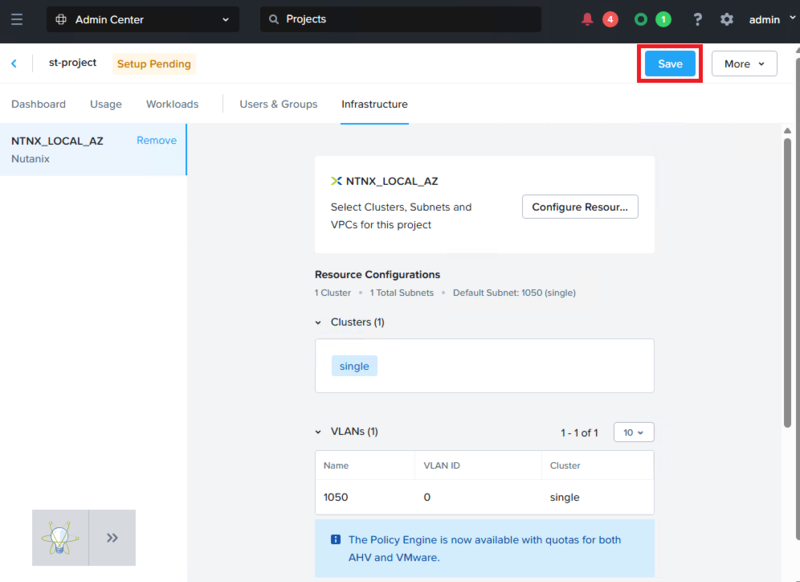Focus the Projects search field
Viewport: 800px width, 582px height.
click(401, 19)
